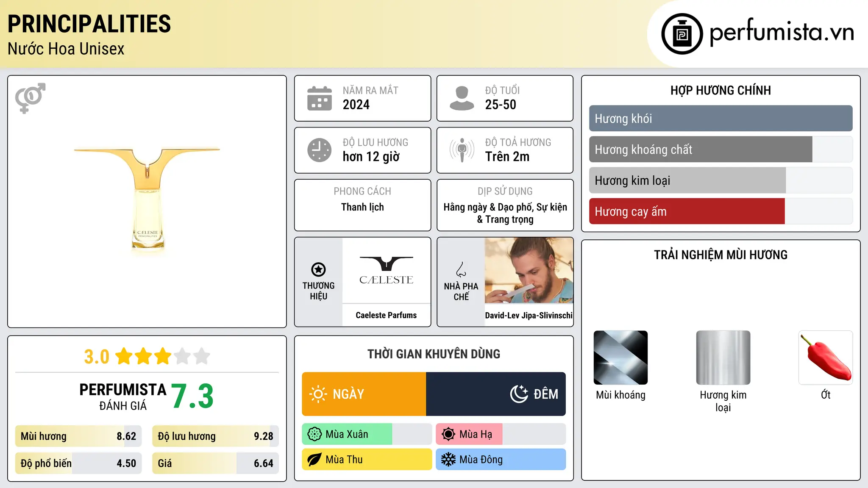
Task: Click the nose icon above Nhà Pha Chế
Action: [x=461, y=269]
